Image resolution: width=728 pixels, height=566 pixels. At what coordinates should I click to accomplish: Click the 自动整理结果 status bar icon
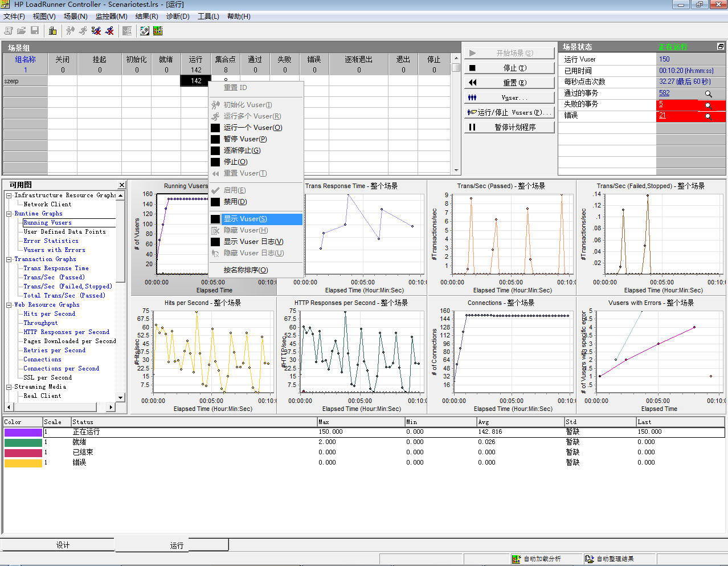pyautogui.click(x=590, y=559)
